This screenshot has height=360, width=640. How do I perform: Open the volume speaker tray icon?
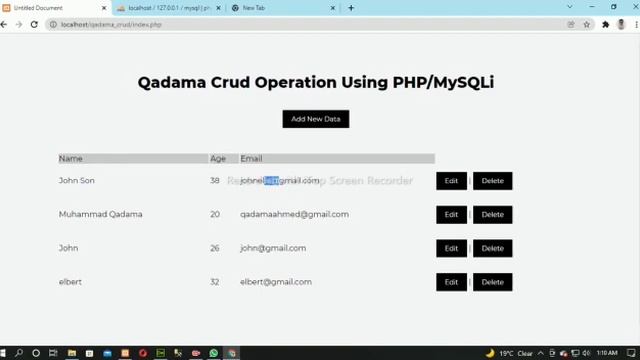(587, 353)
